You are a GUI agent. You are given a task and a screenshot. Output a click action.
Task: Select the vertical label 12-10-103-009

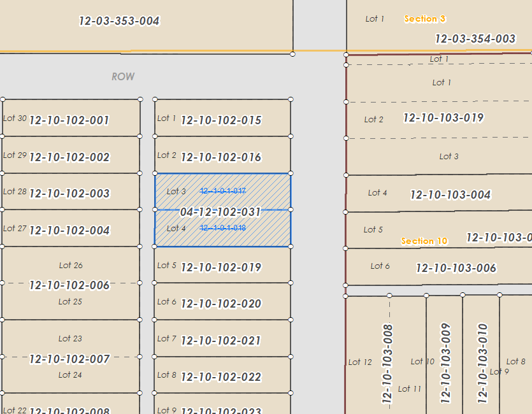click(447, 361)
